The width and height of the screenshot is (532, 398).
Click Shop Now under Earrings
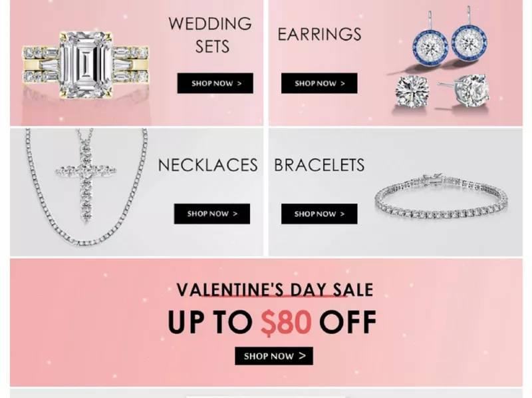point(319,83)
